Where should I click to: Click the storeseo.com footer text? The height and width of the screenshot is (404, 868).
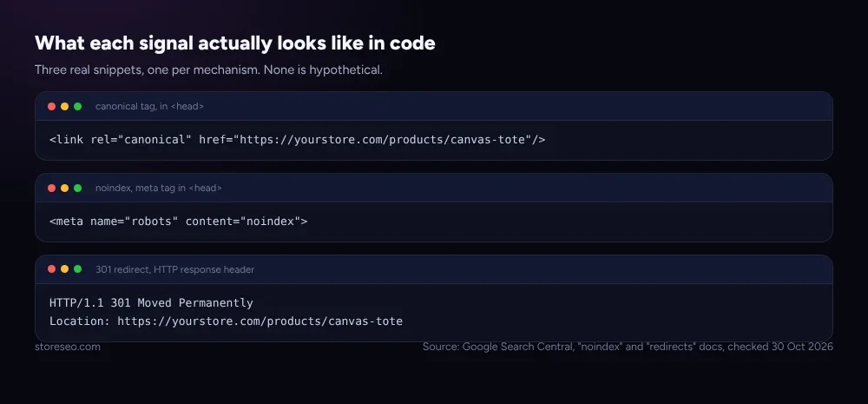point(68,347)
